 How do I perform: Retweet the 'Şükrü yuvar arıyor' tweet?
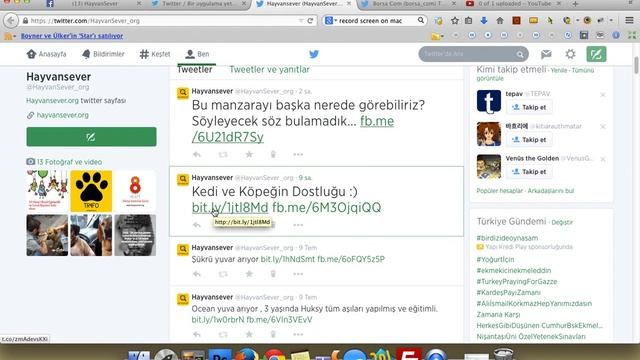[223, 274]
